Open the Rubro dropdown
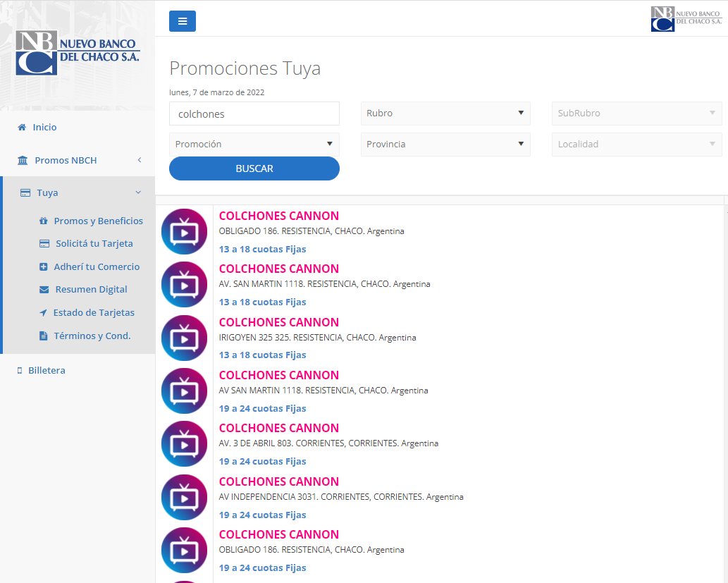The image size is (728, 583). [x=445, y=113]
